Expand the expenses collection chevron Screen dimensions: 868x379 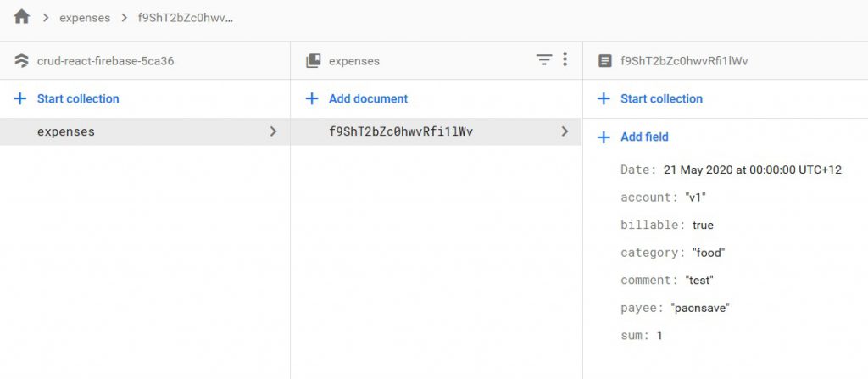pos(273,131)
